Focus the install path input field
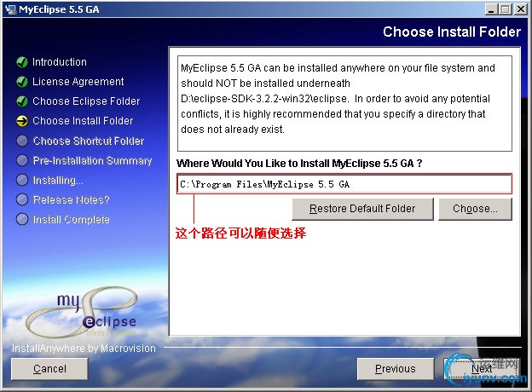The image size is (532, 392). (344, 184)
